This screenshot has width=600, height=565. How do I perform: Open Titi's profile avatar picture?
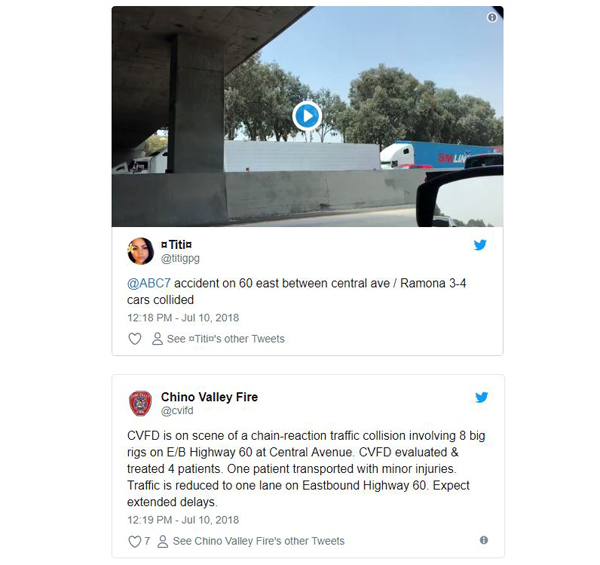[140, 251]
